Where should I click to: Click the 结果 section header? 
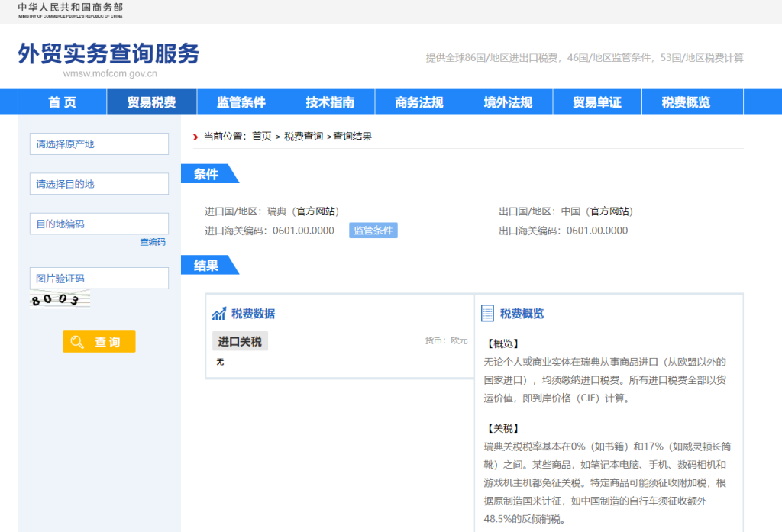(x=209, y=265)
